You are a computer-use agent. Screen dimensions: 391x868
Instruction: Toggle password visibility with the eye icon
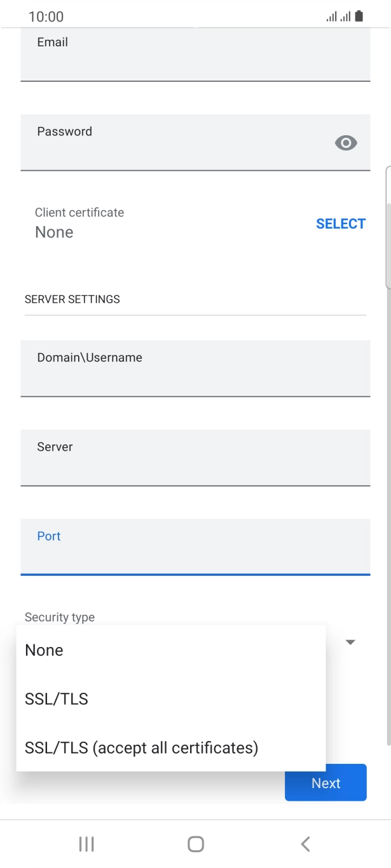tap(346, 142)
